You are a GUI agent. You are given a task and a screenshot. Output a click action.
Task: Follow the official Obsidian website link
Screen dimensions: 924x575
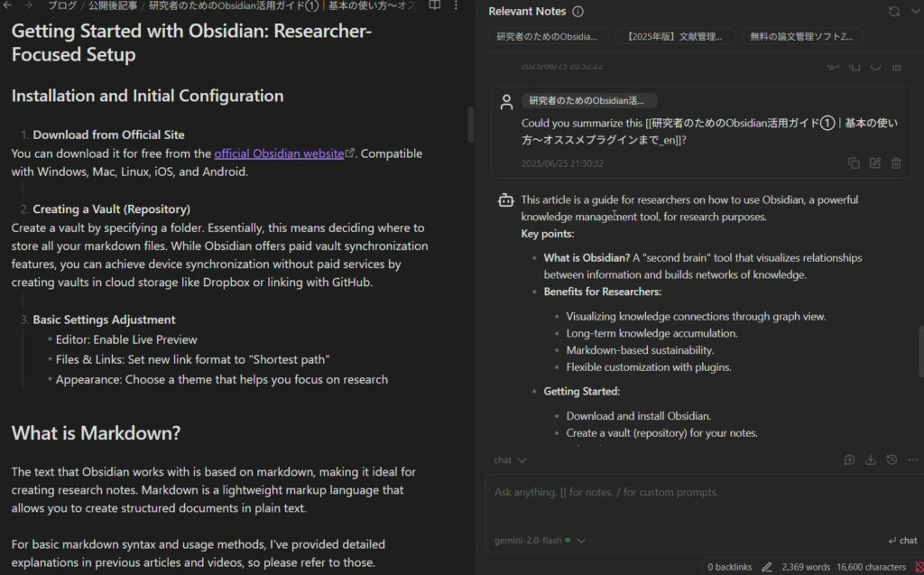(x=280, y=153)
